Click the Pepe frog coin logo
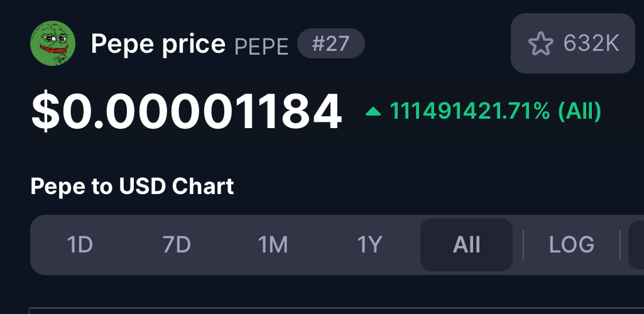This screenshot has height=314, width=644. pos(53,43)
